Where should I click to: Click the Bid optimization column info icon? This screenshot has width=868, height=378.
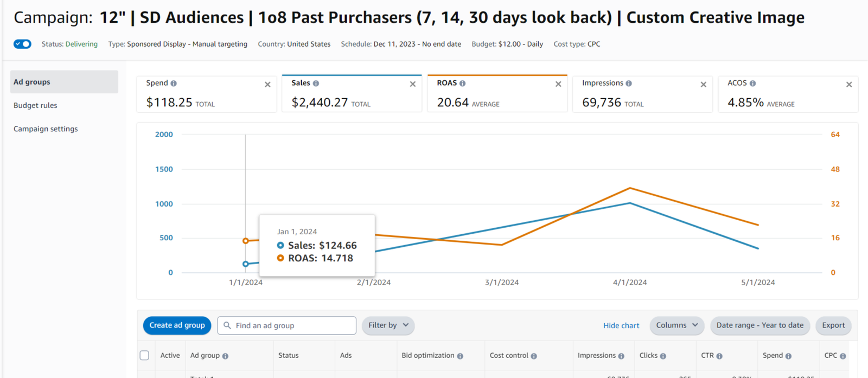pyautogui.click(x=460, y=356)
